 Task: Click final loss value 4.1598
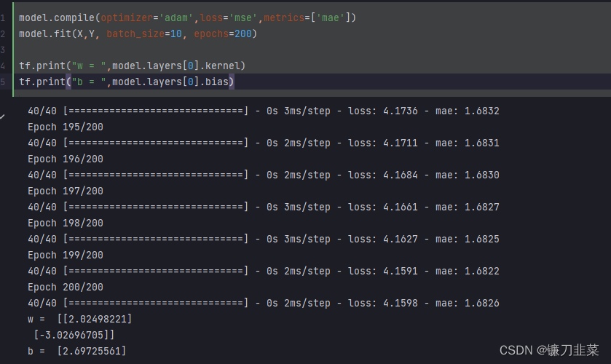click(401, 303)
